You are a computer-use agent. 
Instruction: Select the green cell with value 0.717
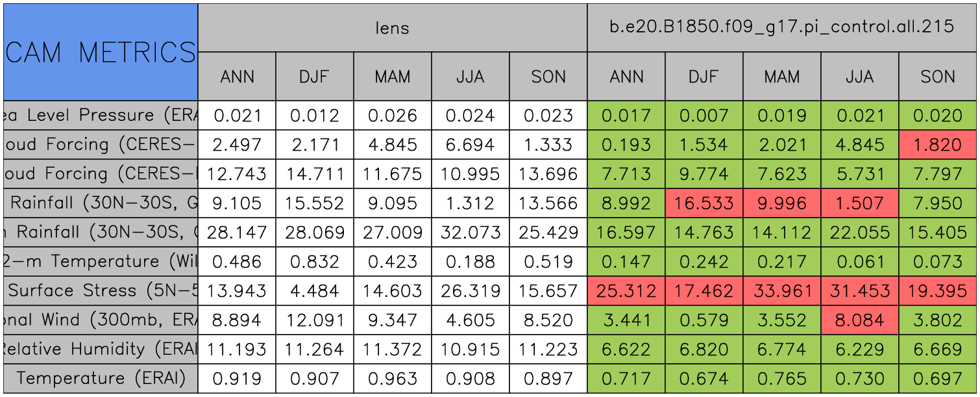(626, 378)
